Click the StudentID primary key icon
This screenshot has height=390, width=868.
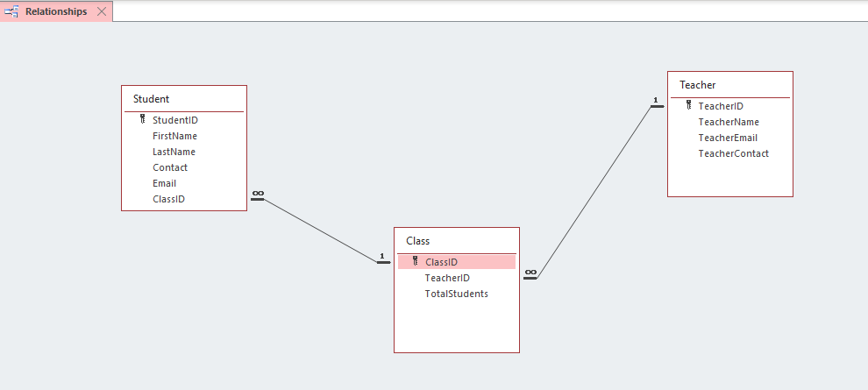(142, 119)
